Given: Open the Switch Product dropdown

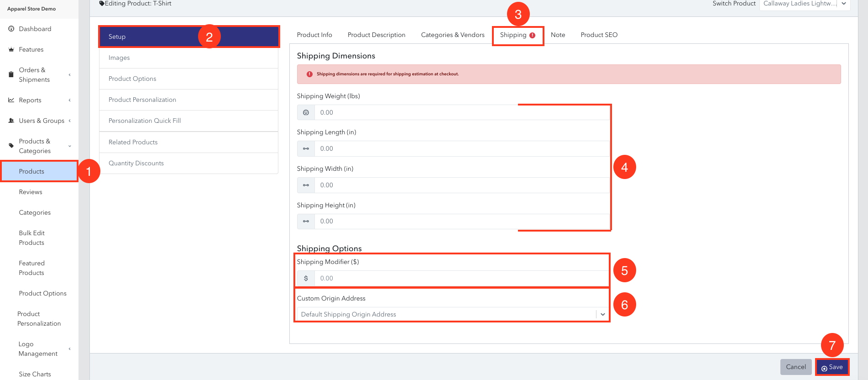Looking at the screenshot, I should coord(805,4).
